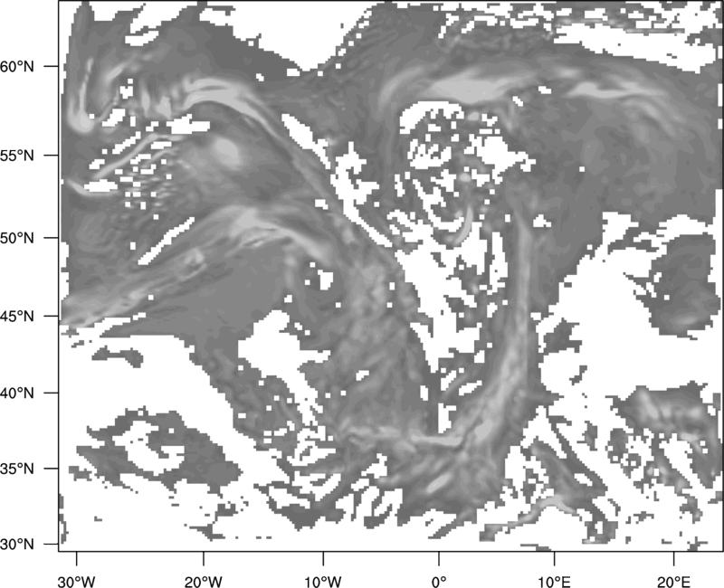
Task: Click the 50°N latitude label
Action: 17,238
